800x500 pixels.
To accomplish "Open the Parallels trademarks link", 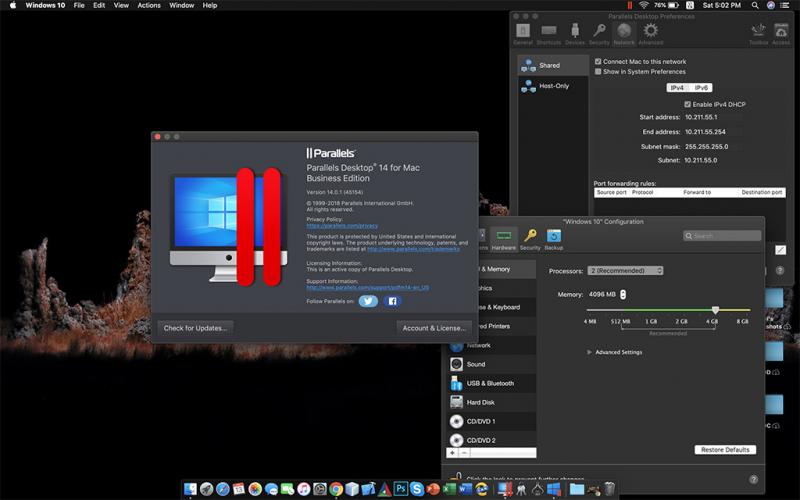I will pos(413,249).
